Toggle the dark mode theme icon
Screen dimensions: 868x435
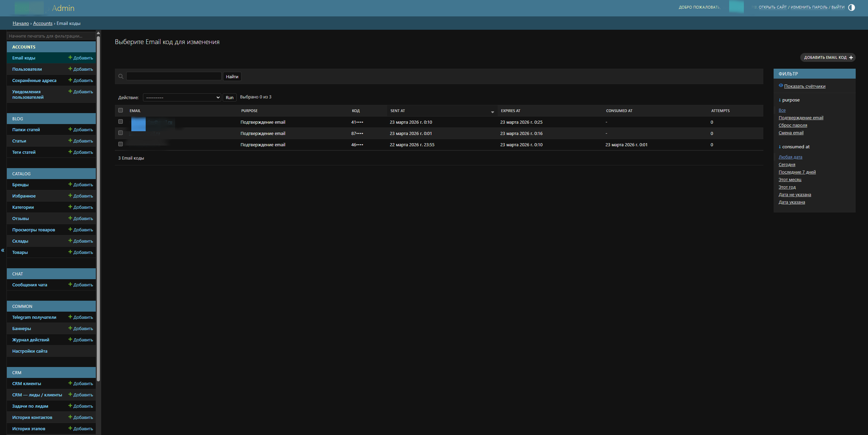tap(852, 7)
